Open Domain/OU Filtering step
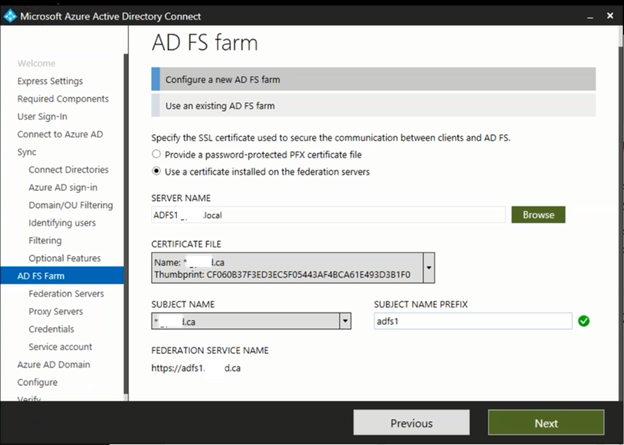Image resolution: width=624 pixels, height=445 pixels. 71,205
